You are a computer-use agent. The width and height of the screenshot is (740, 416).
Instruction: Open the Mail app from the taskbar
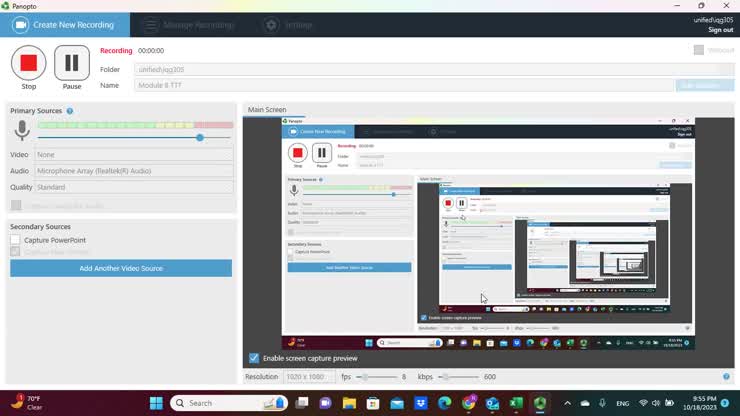click(397, 403)
